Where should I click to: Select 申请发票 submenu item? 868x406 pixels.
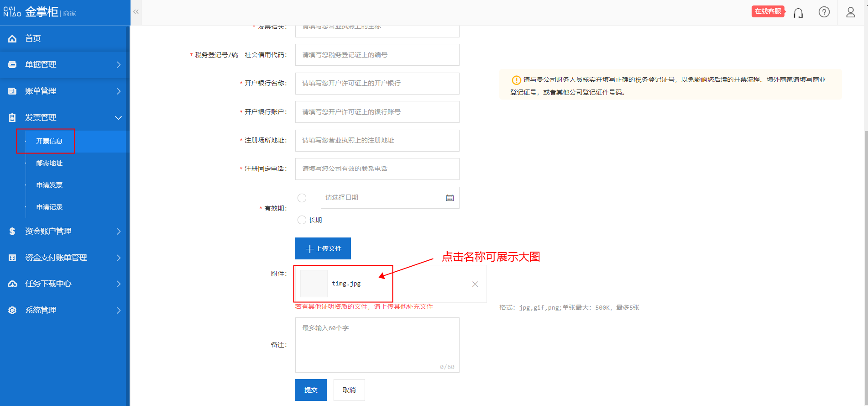coord(49,185)
